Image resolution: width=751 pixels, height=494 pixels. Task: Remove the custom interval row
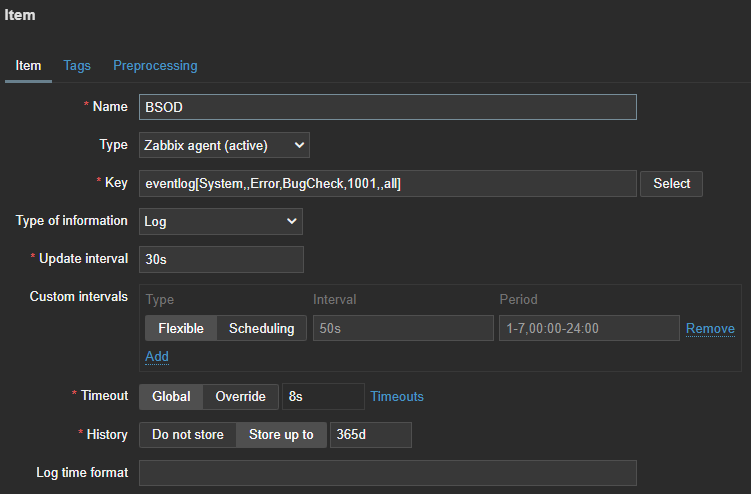[x=710, y=328]
